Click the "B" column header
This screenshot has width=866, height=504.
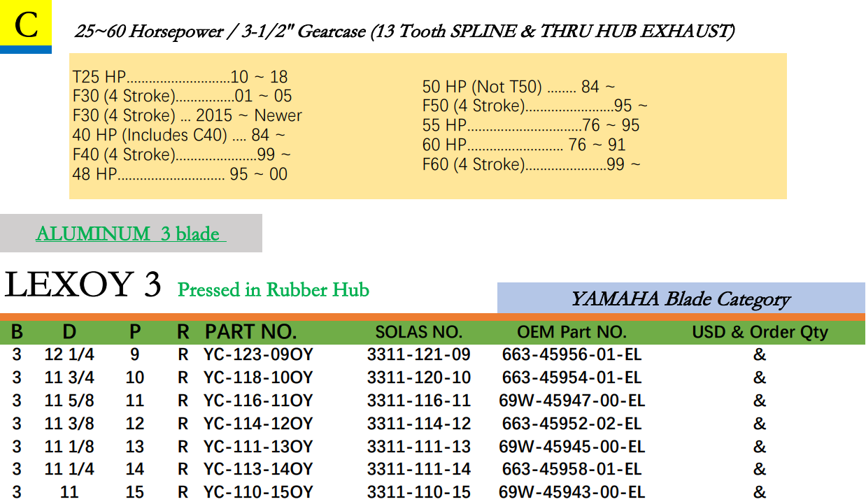17,331
